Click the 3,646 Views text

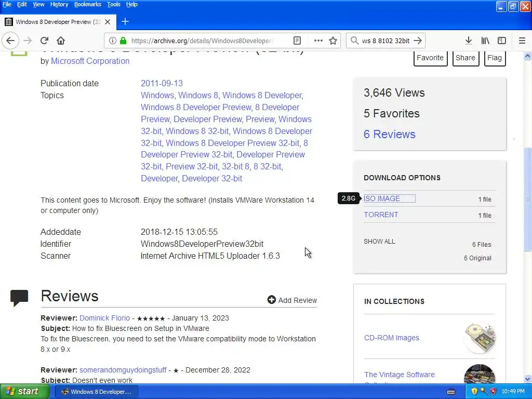[394, 93]
